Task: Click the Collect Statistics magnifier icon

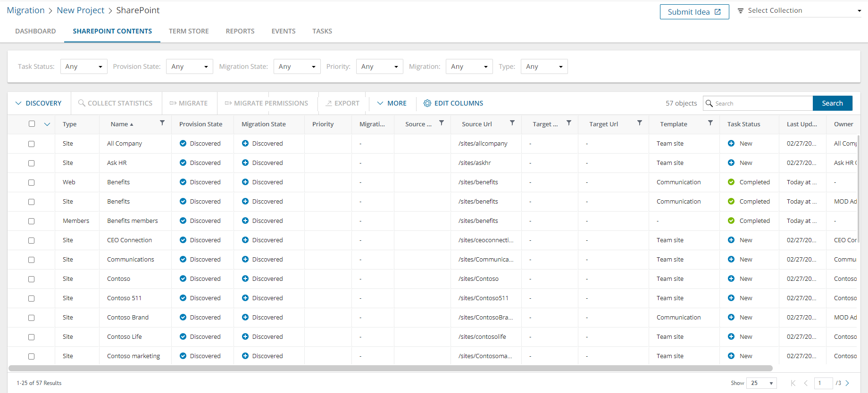Action: 82,103
